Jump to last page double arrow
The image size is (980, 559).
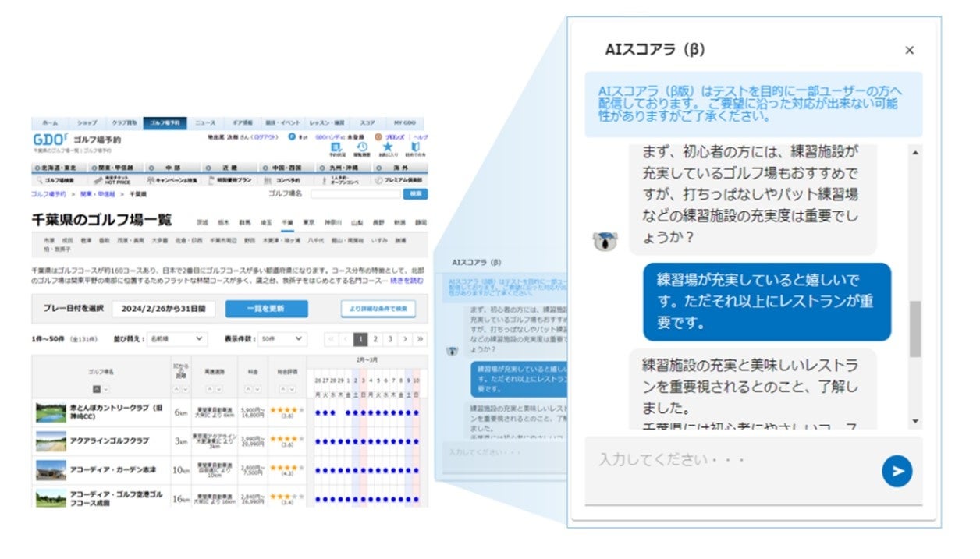tap(421, 339)
